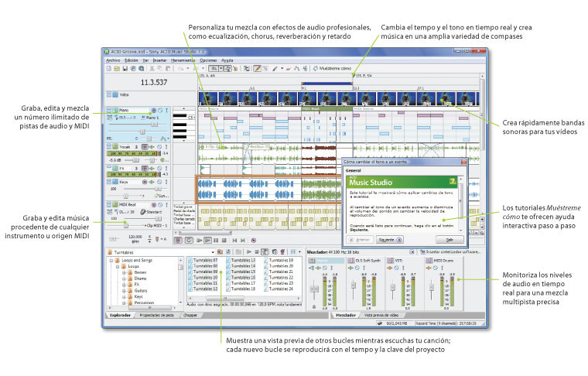Click the Salir button in the tutorial
The height and width of the screenshot is (376, 588).
coord(450,240)
